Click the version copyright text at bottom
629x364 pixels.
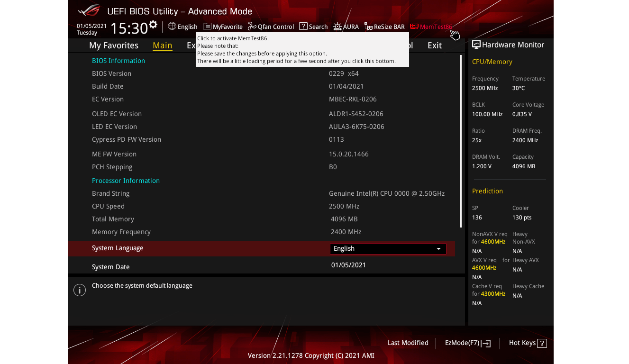pyautogui.click(x=311, y=355)
